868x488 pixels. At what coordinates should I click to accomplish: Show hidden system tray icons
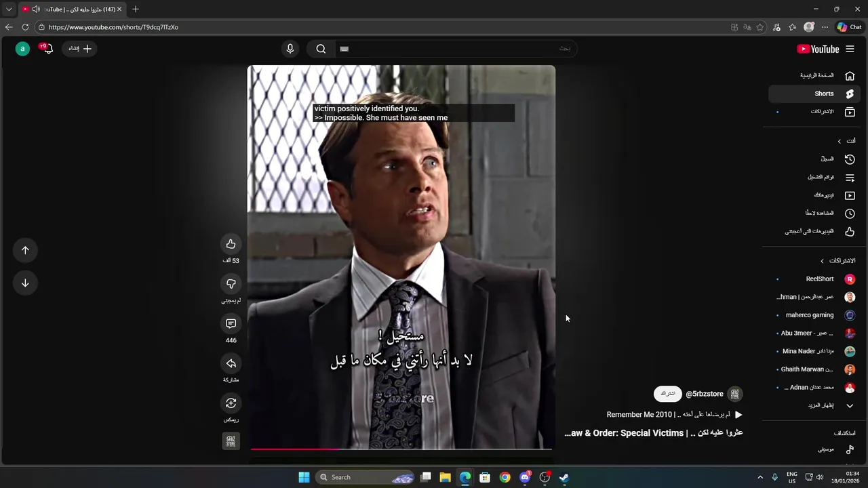(x=760, y=477)
